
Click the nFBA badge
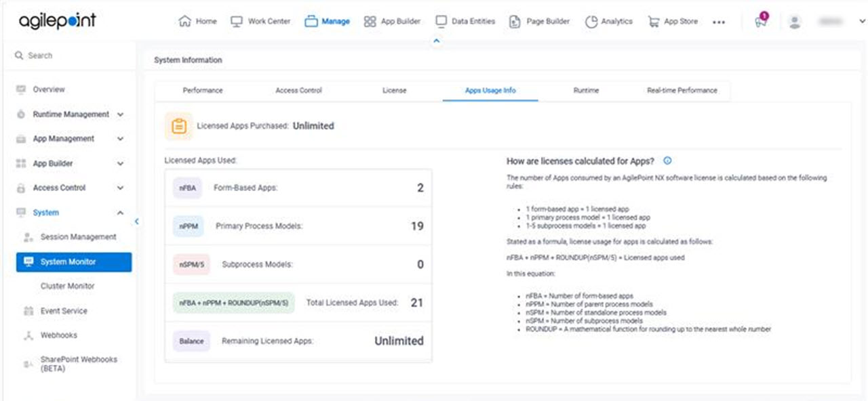click(188, 188)
